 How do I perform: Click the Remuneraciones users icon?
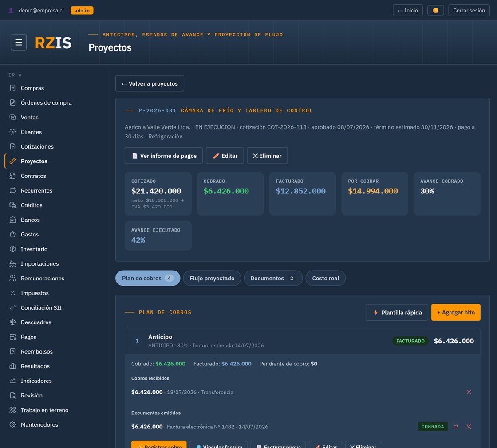[13, 278]
